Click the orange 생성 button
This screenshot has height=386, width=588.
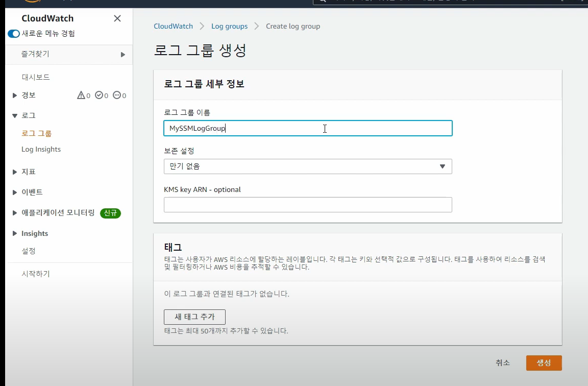click(x=544, y=363)
